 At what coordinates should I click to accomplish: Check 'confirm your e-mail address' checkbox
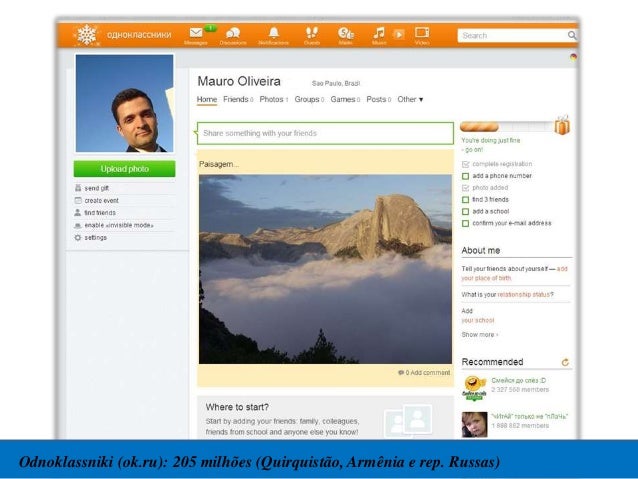pyautogui.click(x=465, y=223)
